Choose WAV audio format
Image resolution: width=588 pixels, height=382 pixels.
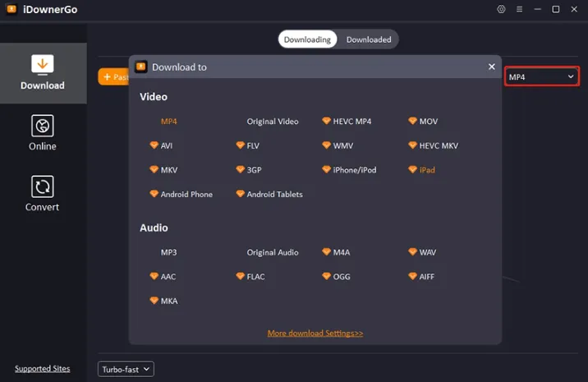(x=422, y=252)
